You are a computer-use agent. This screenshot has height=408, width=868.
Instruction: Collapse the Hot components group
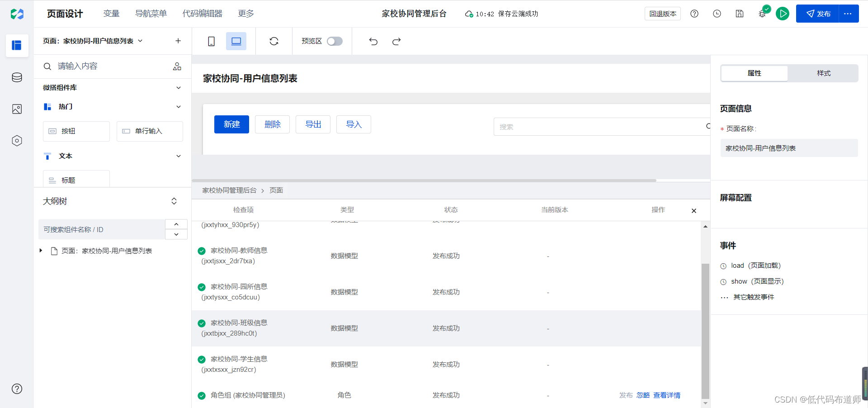point(179,107)
